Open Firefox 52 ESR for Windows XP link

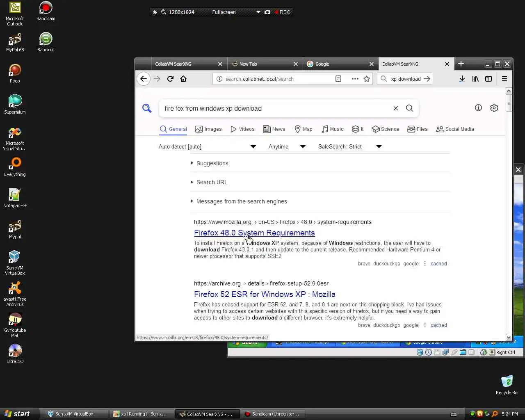[265, 294]
